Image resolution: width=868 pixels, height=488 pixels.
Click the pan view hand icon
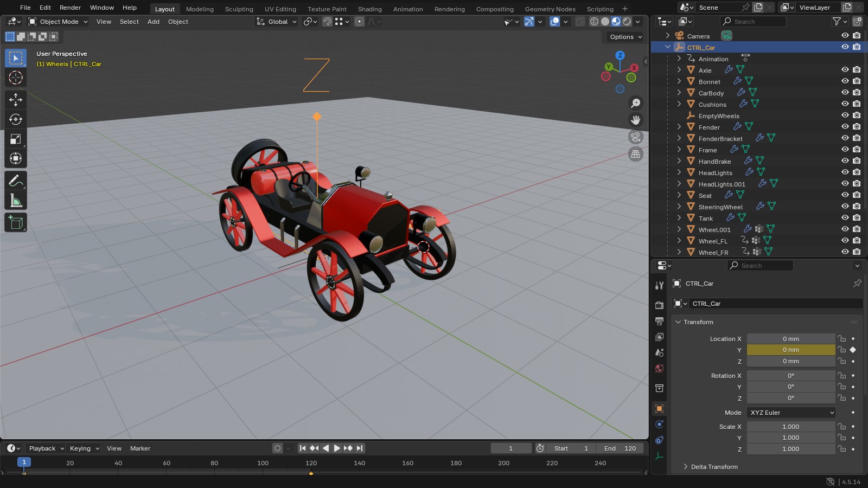[636, 120]
